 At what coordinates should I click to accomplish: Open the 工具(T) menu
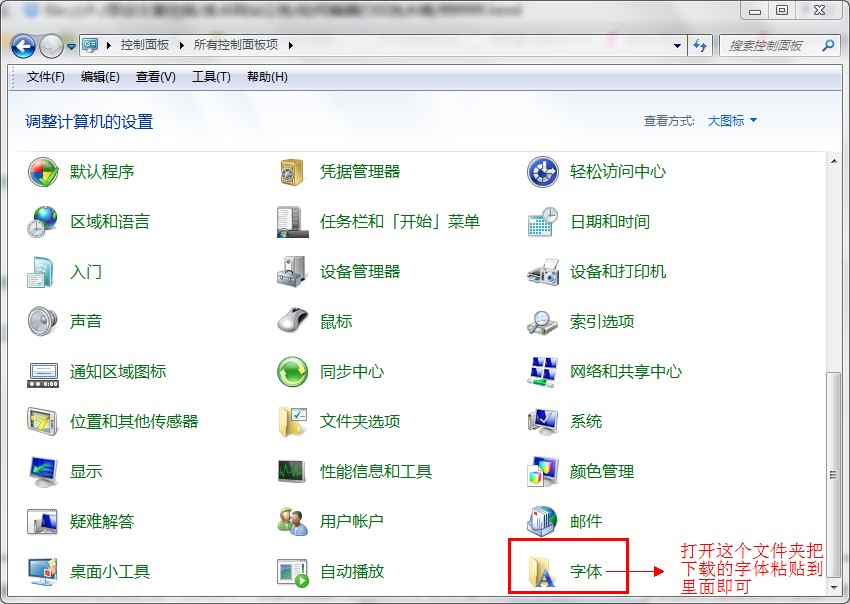point(210,76)
